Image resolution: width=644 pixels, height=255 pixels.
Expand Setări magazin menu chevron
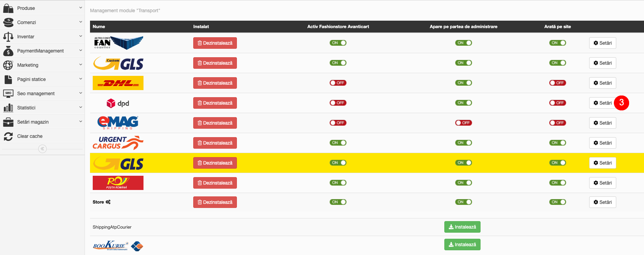click(81, 121)
